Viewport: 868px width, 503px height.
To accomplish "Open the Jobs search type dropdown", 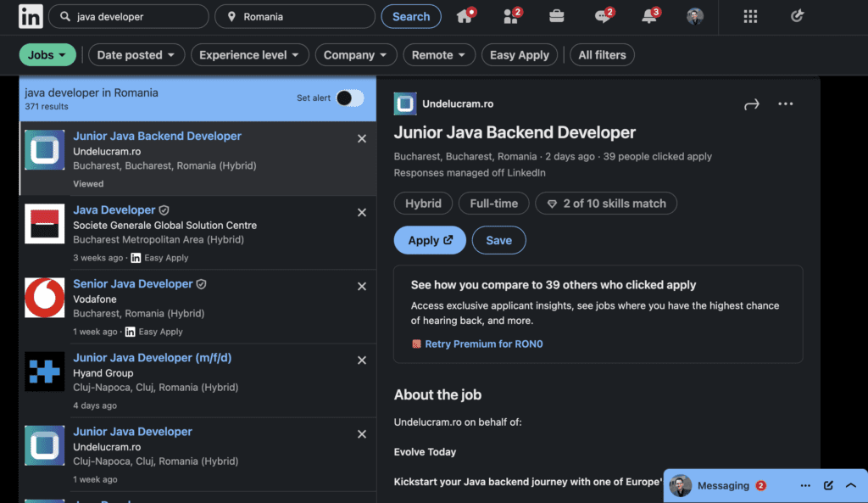I will coord(47,55).
